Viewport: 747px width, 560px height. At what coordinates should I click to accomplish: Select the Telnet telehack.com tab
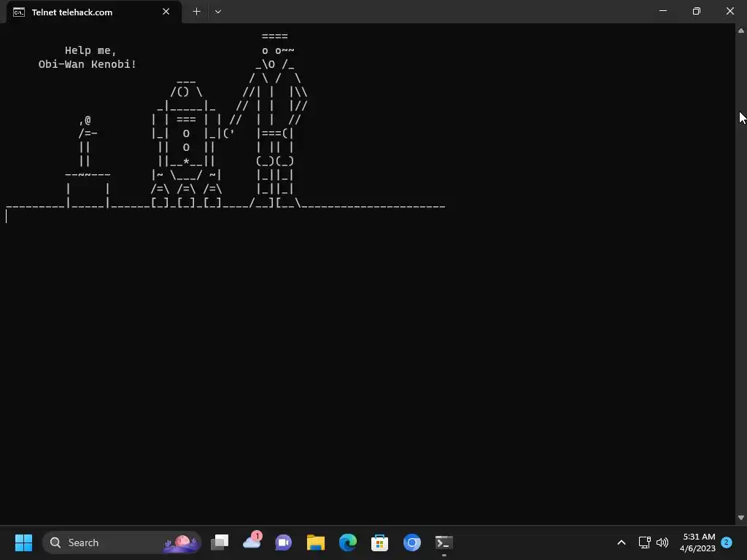[x=94, y=12]
